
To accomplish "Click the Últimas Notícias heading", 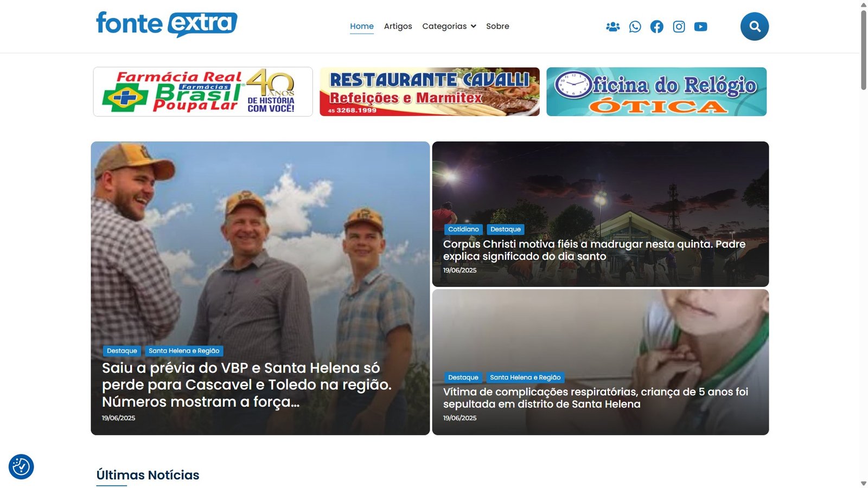I will coord(148,475).
